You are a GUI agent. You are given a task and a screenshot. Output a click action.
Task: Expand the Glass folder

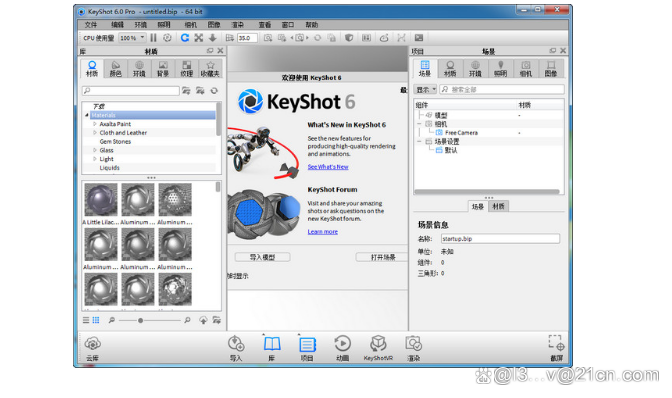point(95,150)
